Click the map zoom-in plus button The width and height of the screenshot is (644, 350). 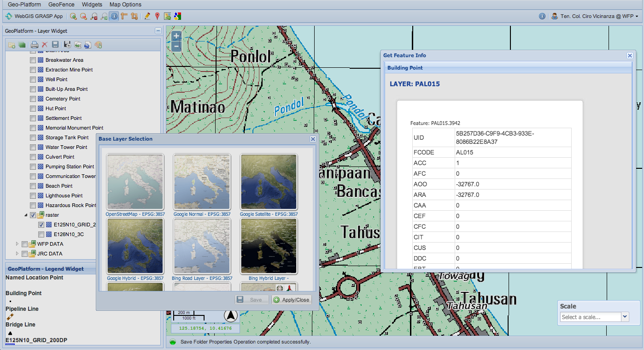coord(176,36)
